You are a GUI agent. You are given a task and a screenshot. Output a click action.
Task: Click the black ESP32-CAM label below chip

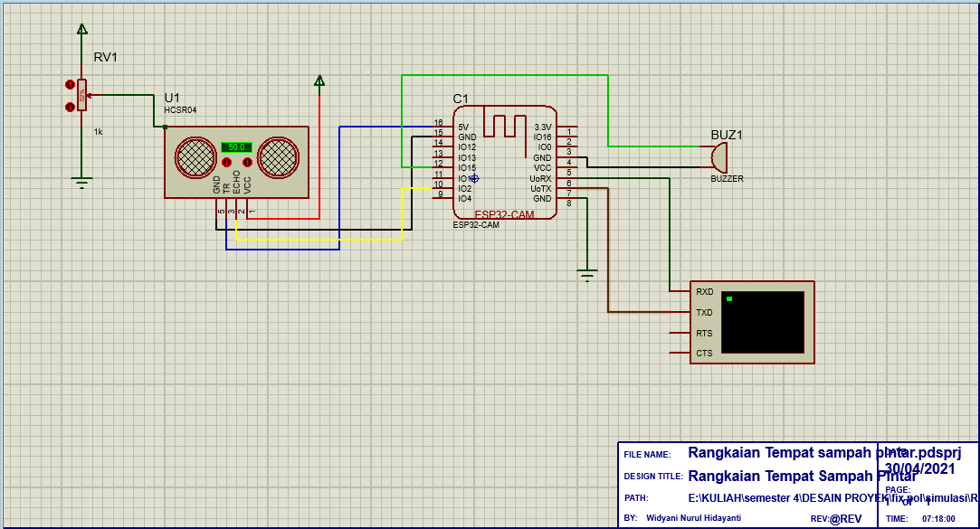[476, 225]
